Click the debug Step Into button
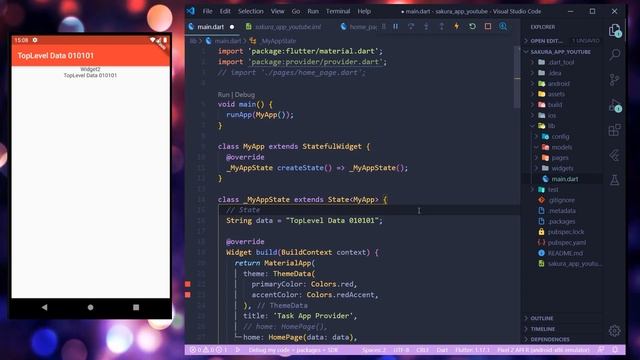The height and width of the screenshot is (360, 640). click(426, 27)
